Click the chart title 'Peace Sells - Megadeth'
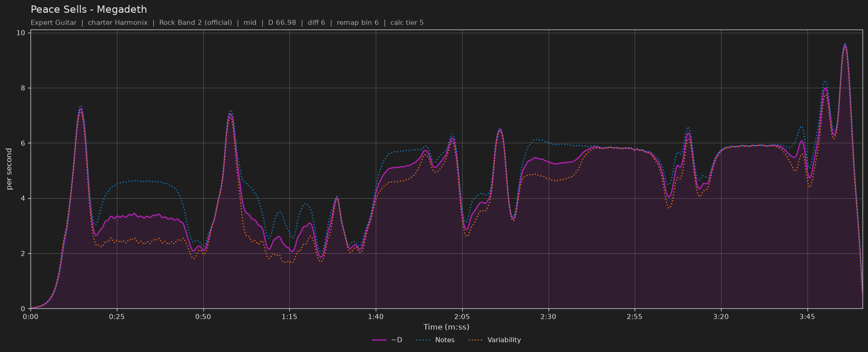Viewport: 868px width, 352px height. point(89,10)
